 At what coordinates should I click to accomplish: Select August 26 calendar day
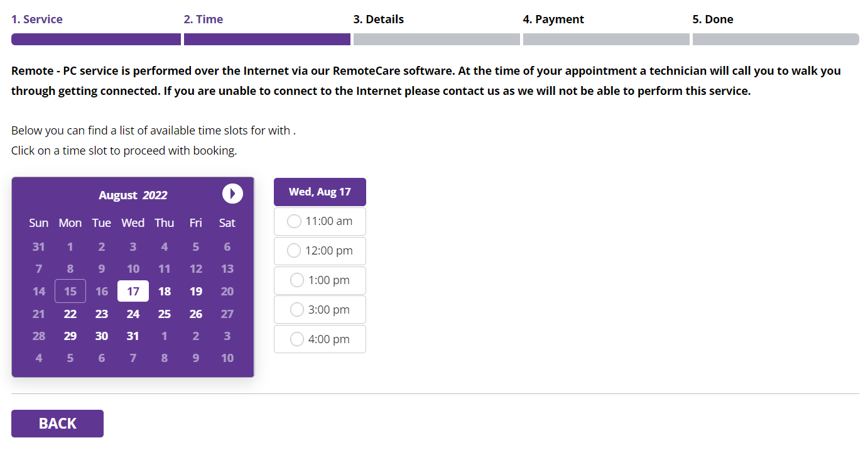(x=196, y=314)
